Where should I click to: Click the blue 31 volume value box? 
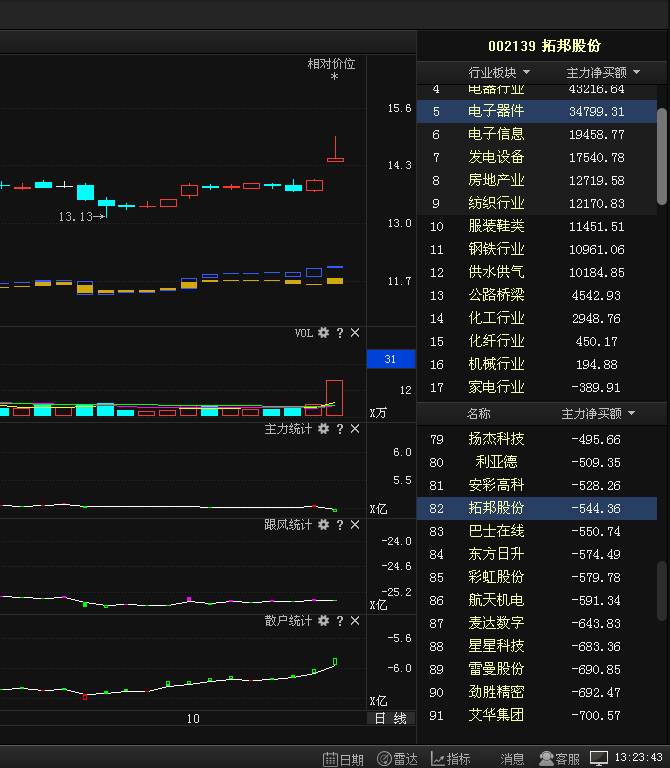pyautogui.click(x=391, y=359)
